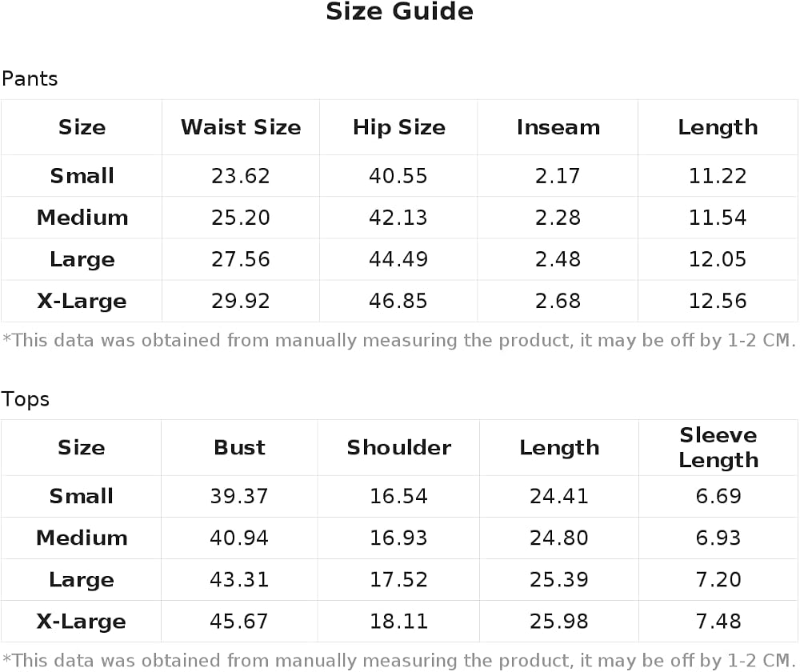800x672 pixels.
Task: Click the Waist Size column header
Action: [x=241, y=127]
